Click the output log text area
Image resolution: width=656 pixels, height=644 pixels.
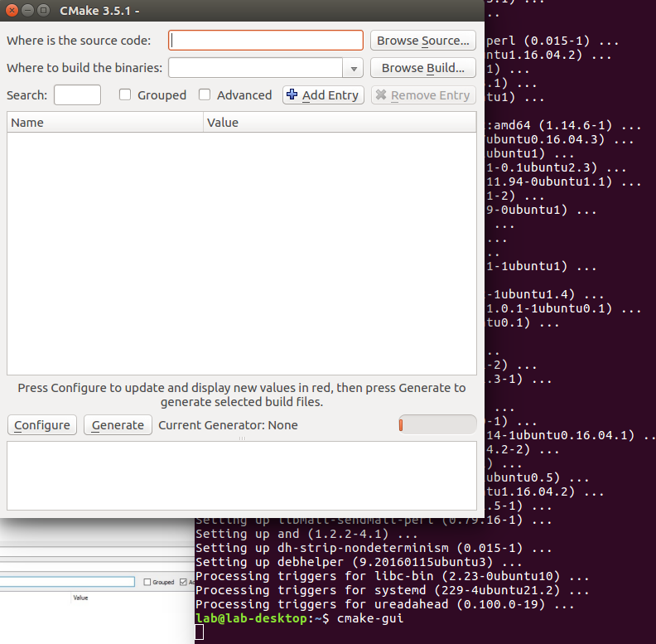242,476
